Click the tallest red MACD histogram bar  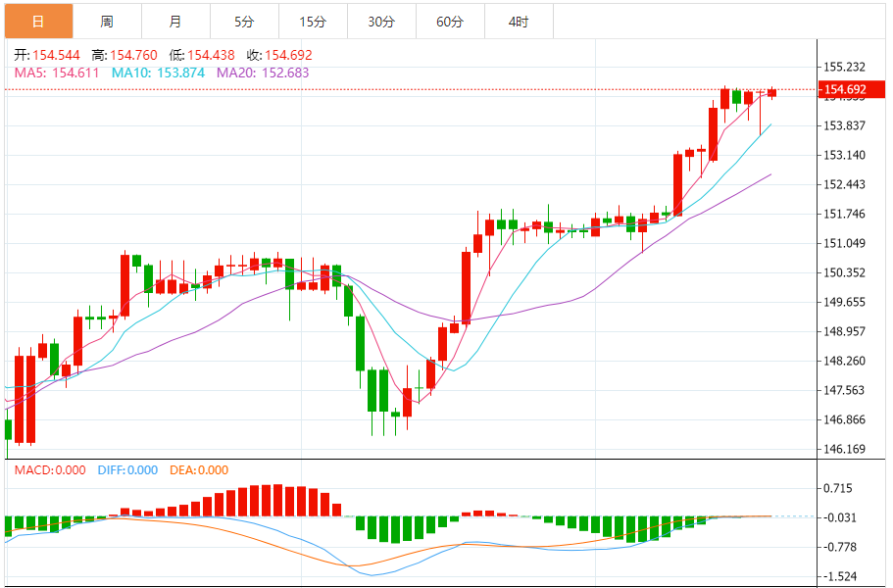pyautogui.click(x=277, y=501)
